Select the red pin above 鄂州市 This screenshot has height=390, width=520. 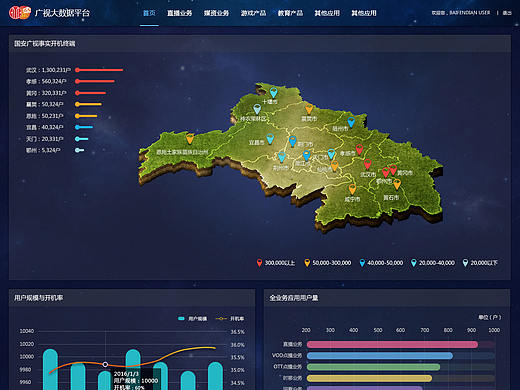(386, 172)
